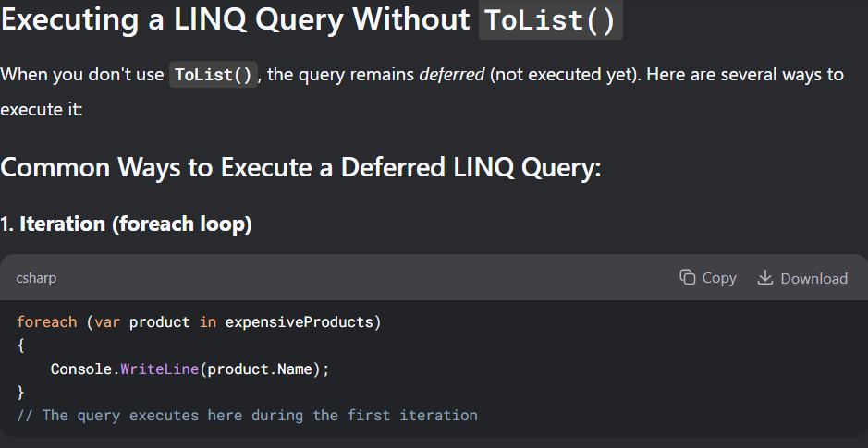This screenshot has height=448, width=868.
Task: Click ToList() code in the main title
Action: 550,20
